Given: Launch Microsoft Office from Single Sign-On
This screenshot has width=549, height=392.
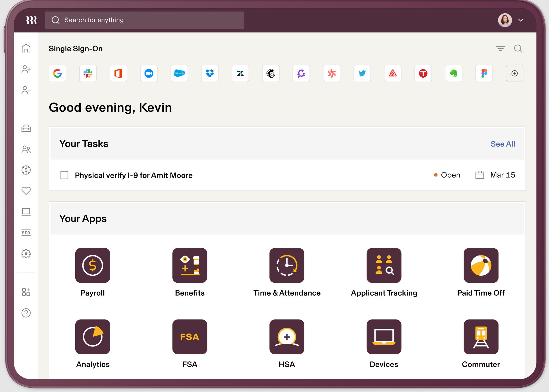Looking at the screenshot, I should (x=118, y=73).
